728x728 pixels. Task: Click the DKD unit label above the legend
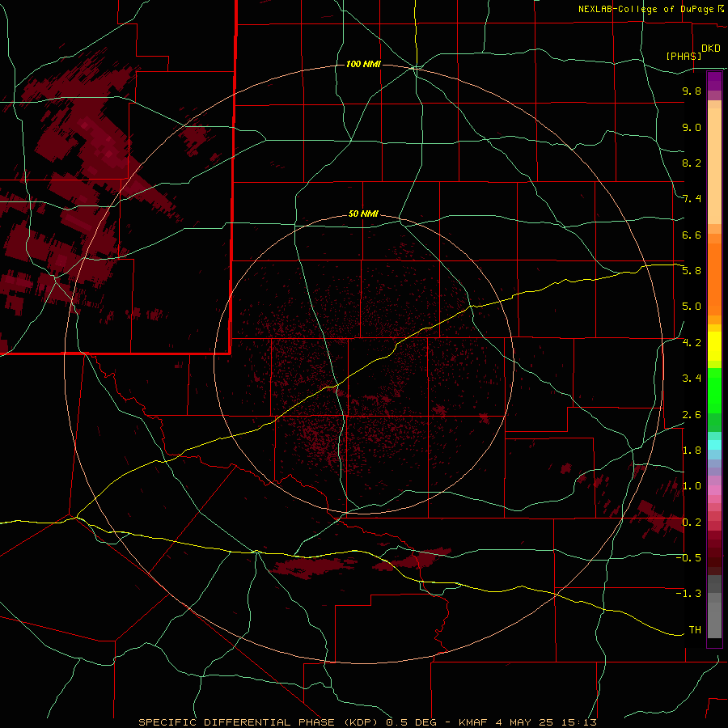(x=710, y=49)
